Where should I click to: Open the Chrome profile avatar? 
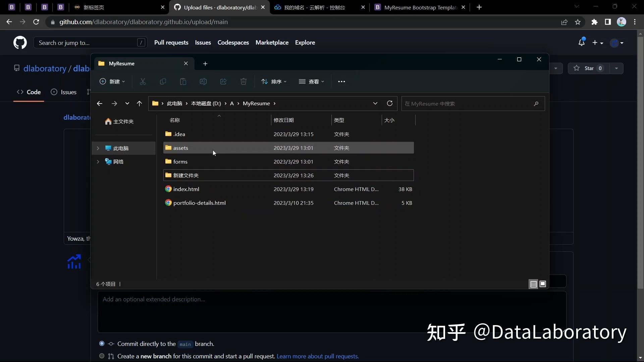pos(622,22)
